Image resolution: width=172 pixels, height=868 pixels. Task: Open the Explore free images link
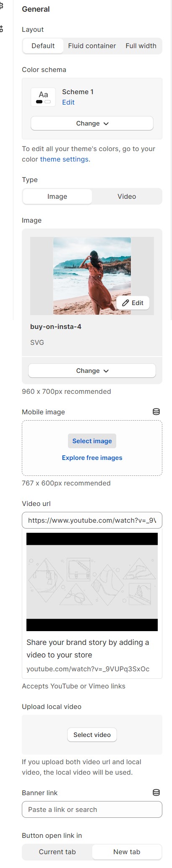click(x=92, y=458)
